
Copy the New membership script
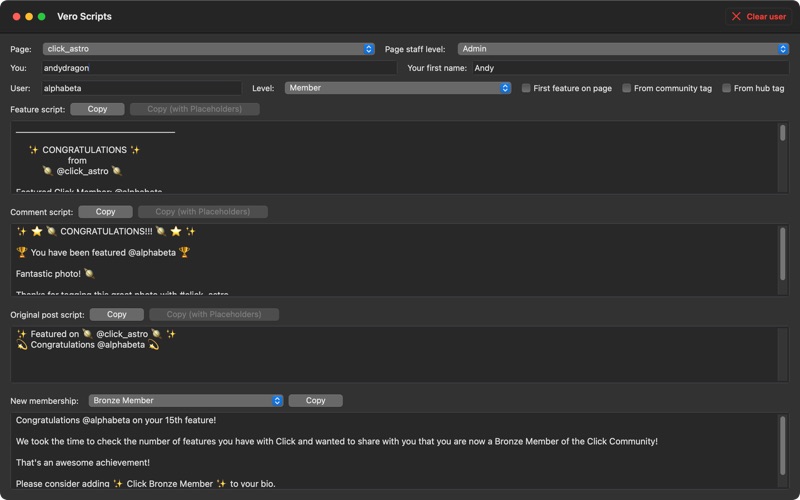[x=315, y=401]
